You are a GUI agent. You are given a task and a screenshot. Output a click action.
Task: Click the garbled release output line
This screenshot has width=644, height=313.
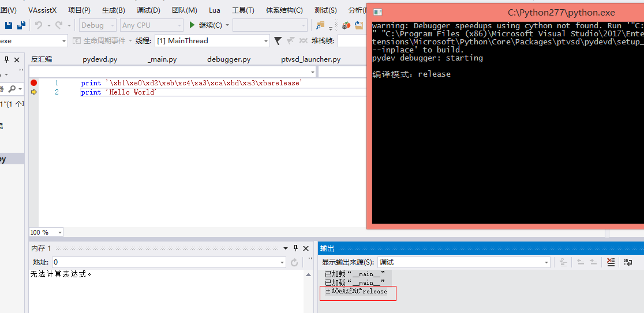coord(356,291)
